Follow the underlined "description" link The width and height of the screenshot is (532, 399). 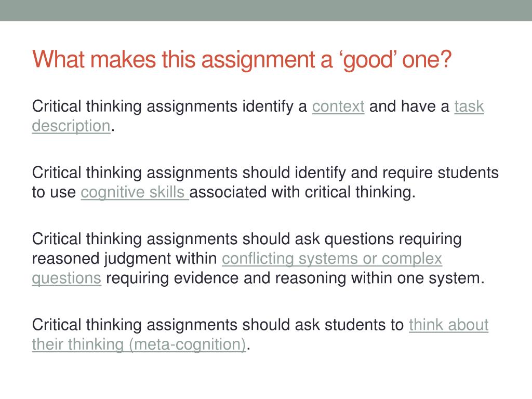(x=71, y=126)
